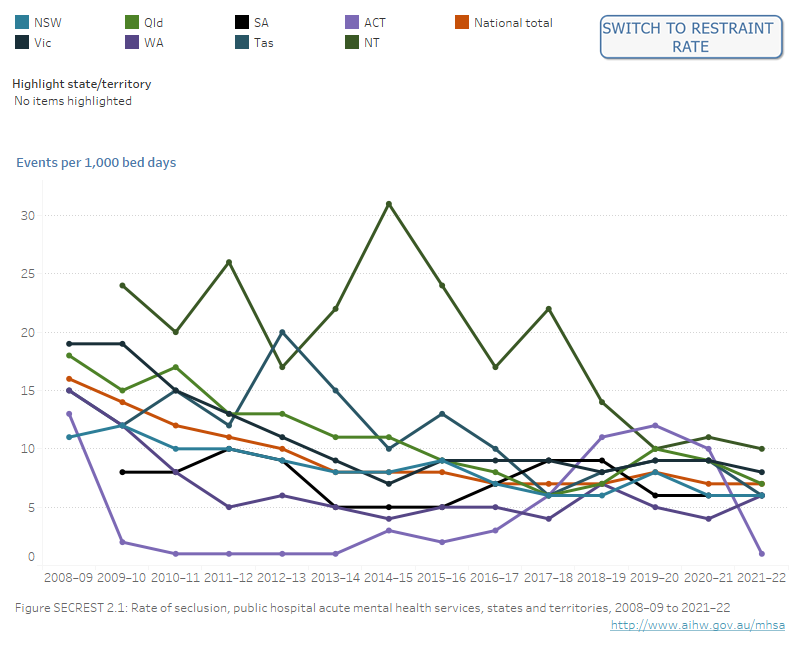This screenshot has height=650, width=800.
Task: Click ACT data point at 2021–22
Action: (x=762, y=553)
